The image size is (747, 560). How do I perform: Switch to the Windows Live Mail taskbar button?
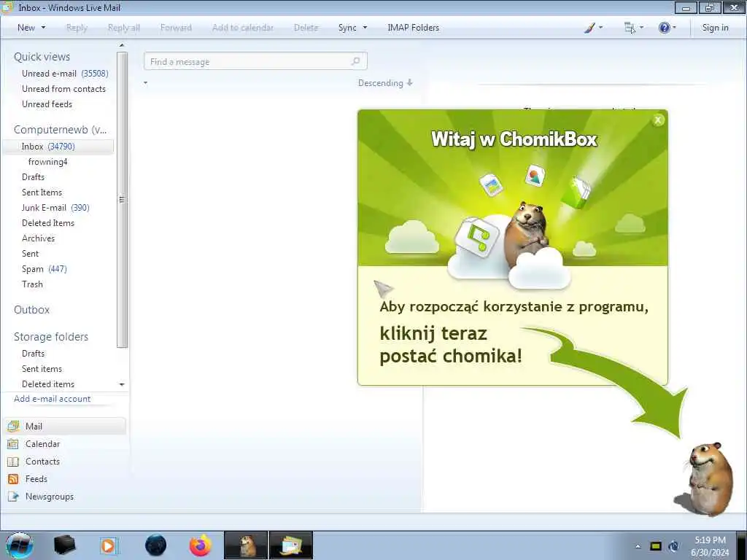pos(291,545)
